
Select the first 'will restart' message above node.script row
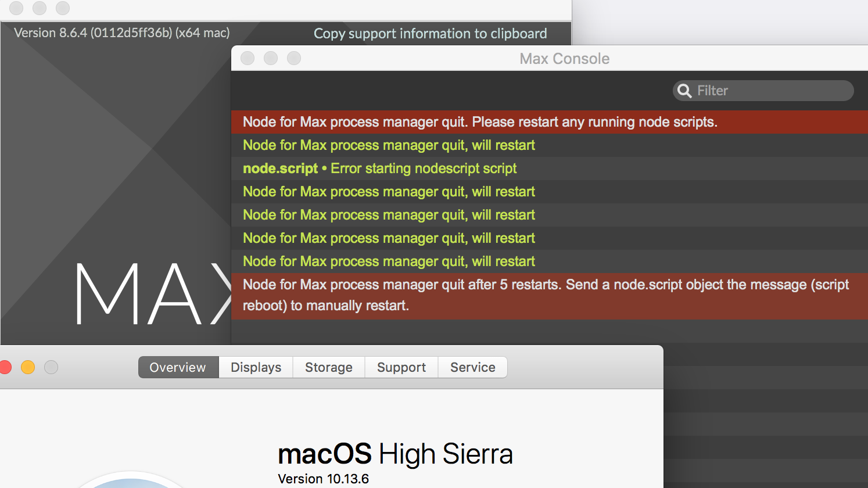pyautogui.click(x=550, y=145)
